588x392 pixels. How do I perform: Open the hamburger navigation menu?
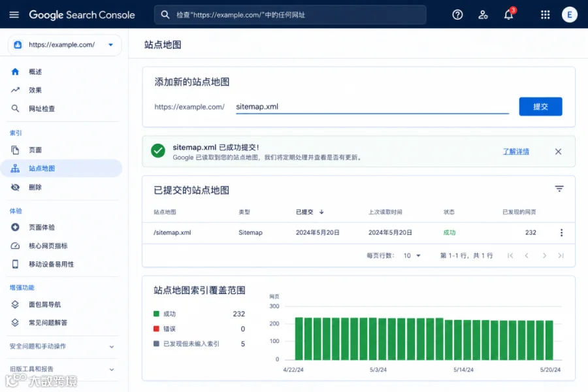coord(14,14)
